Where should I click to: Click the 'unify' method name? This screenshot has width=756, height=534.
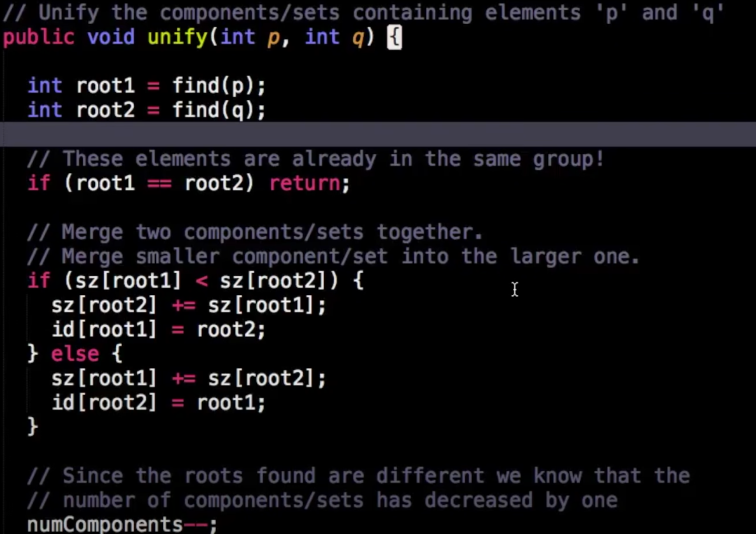pyautogui.click(x=177, y=37)
